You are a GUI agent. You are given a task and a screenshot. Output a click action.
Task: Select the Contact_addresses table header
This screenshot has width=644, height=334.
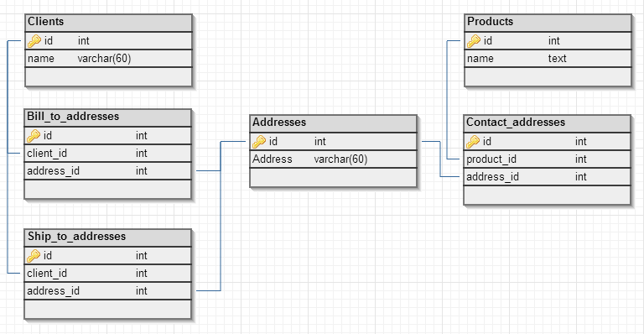547,123
